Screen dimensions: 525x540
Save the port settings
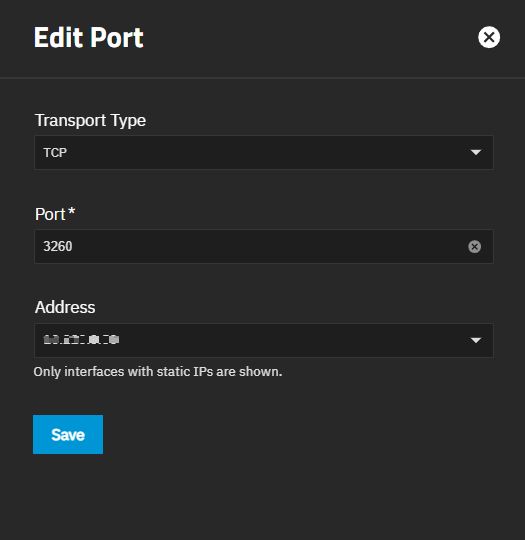tap(68, 434)
